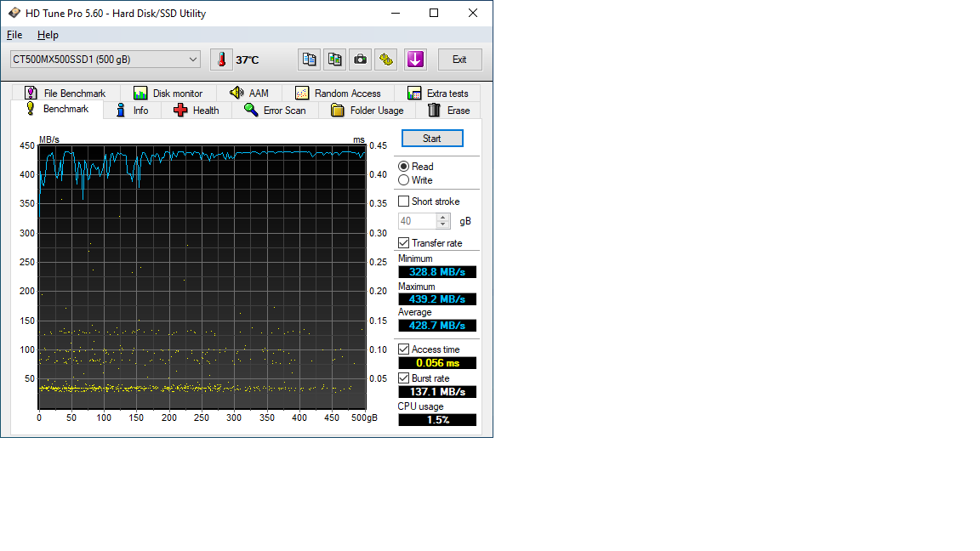This screenshot has width=980, height=551.
Task: Open the File menu
Action: click(14, 35)
